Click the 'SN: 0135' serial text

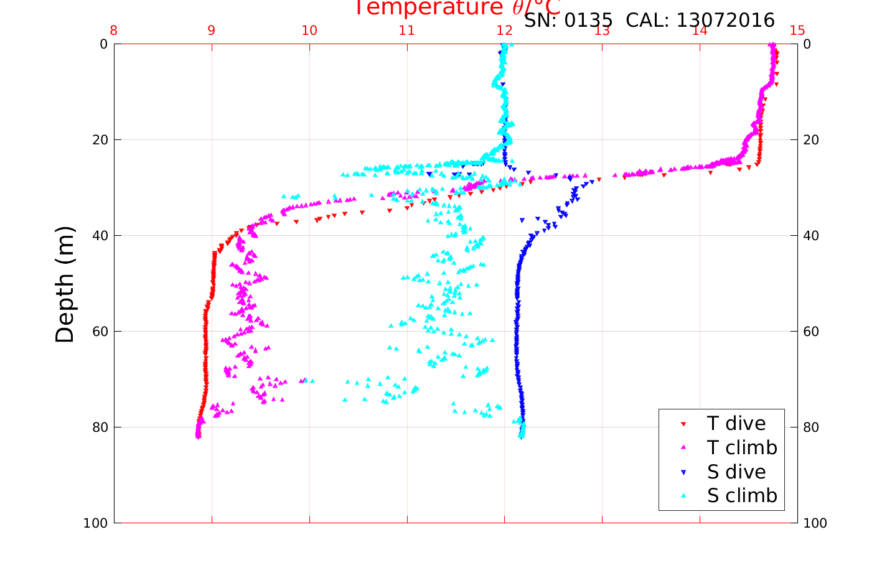pyautogui.click(x=568, y=21)
